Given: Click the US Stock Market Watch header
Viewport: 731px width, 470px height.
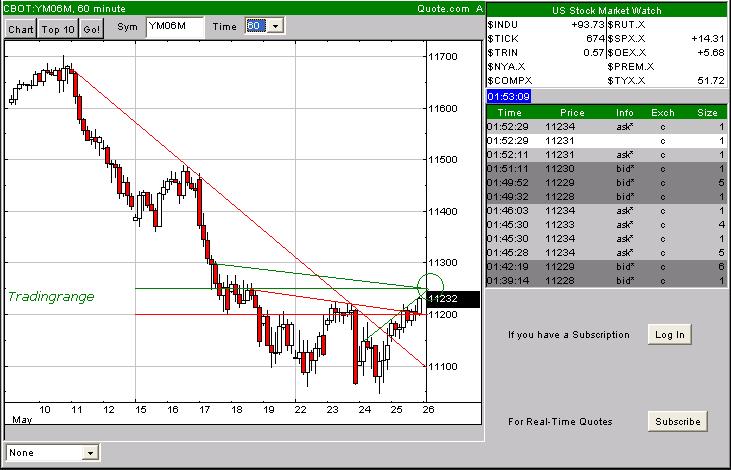Looking at the screenshot, I should point(607,10).
